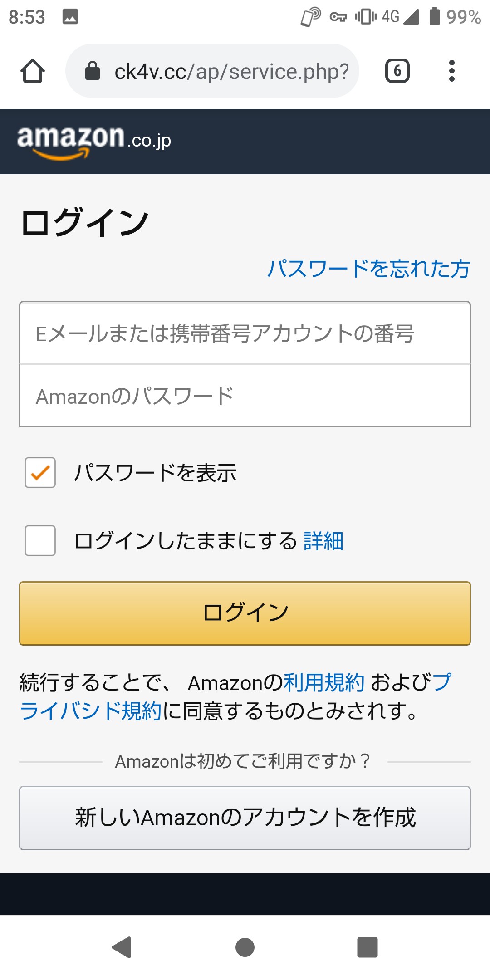This screenshot has width=490, height=980.
Task: Tap the Android recent apps square button
Action: tap(367, 947)
